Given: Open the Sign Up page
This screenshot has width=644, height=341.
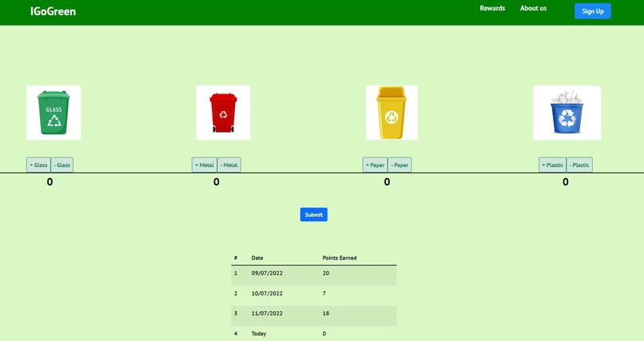Looking at the screenshot, I should [x=593, y=11].
